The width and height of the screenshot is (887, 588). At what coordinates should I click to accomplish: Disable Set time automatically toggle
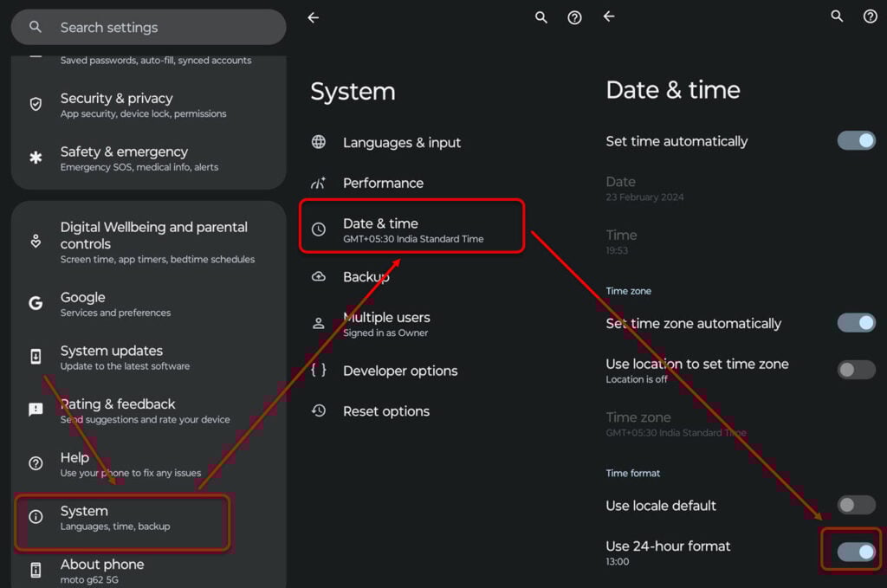tap(856, 141)
